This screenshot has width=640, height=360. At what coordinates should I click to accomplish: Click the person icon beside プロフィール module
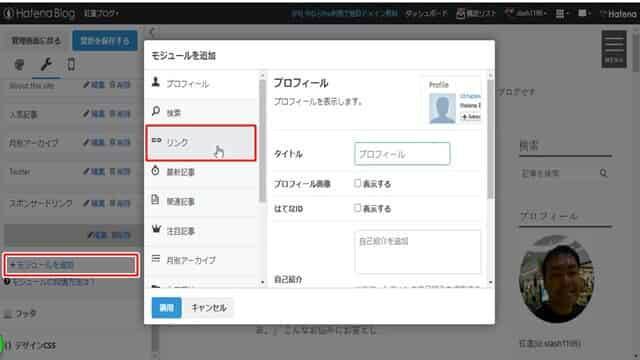(x=156, y=82)
